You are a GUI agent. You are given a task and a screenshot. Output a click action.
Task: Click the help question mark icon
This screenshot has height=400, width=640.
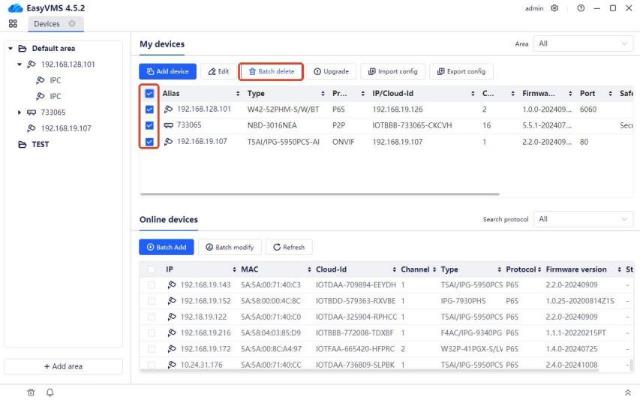click(580, 8)
